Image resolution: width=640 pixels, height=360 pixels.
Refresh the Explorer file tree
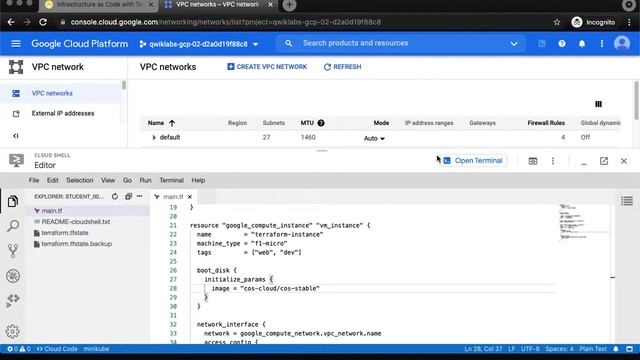click(x=115, y=197)
